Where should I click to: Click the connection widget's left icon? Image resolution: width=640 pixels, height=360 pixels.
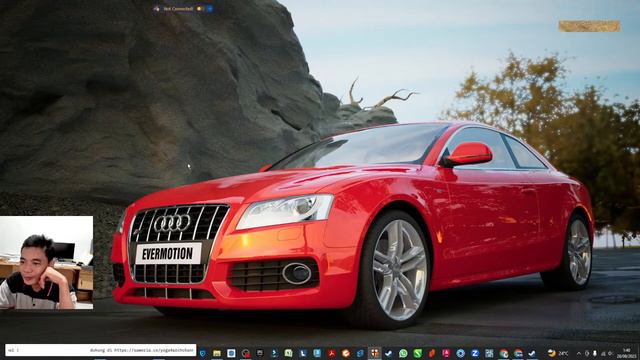tap(156, 9)
